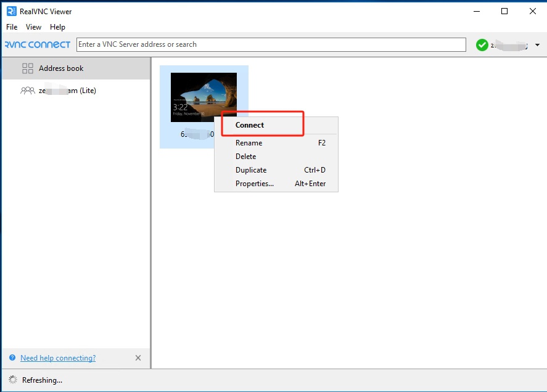The height and width of the screenshot is (392, 547).
Task: Select Delete in the context menu
Action: 245,156
